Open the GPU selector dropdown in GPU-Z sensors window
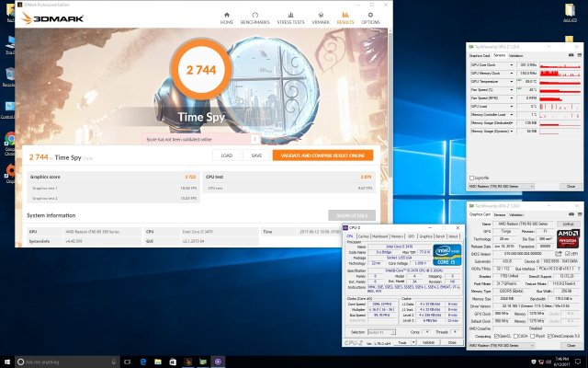 click(501, 186)
